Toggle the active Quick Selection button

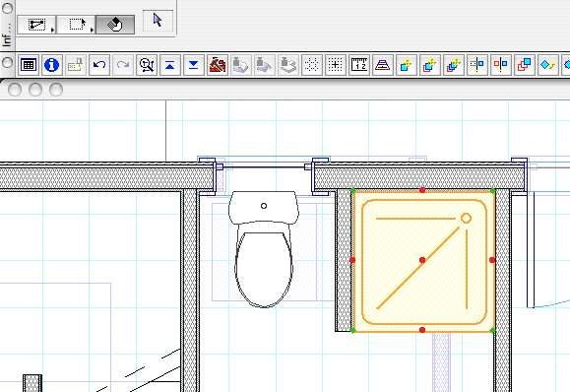pos(115,25)
